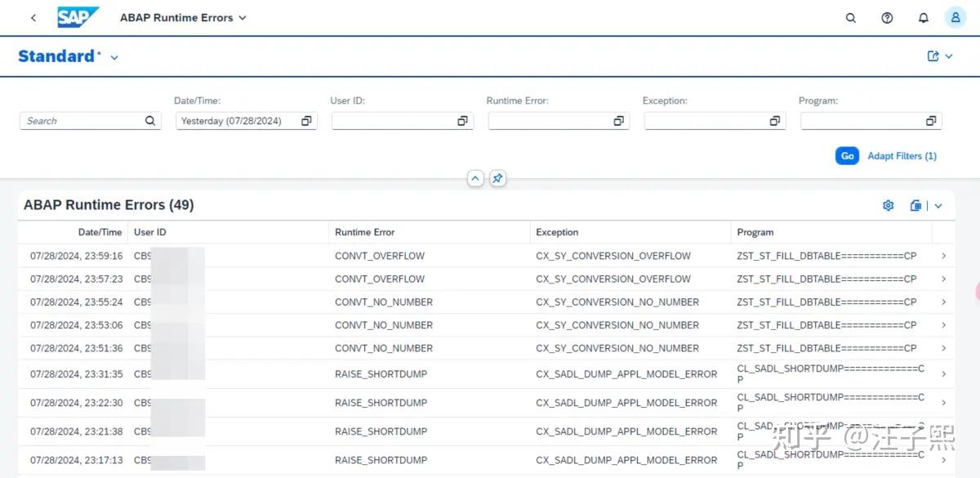Open details of the first CONVT_OVERFLOW error row

944,255
